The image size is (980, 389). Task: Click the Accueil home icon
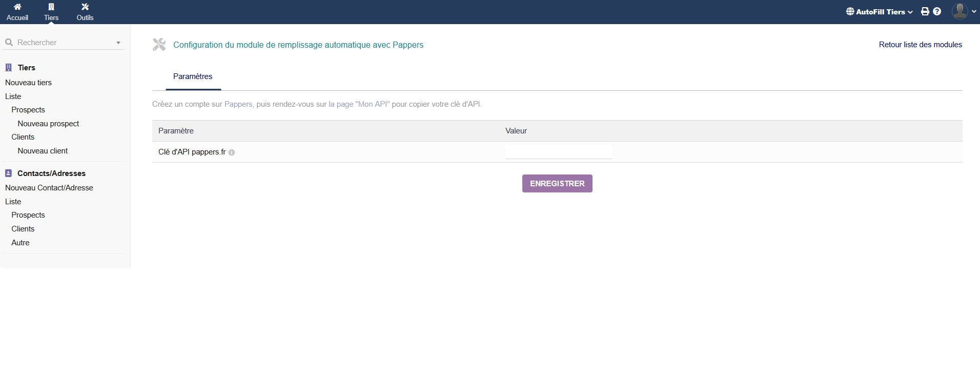click(x=17, y=7)
